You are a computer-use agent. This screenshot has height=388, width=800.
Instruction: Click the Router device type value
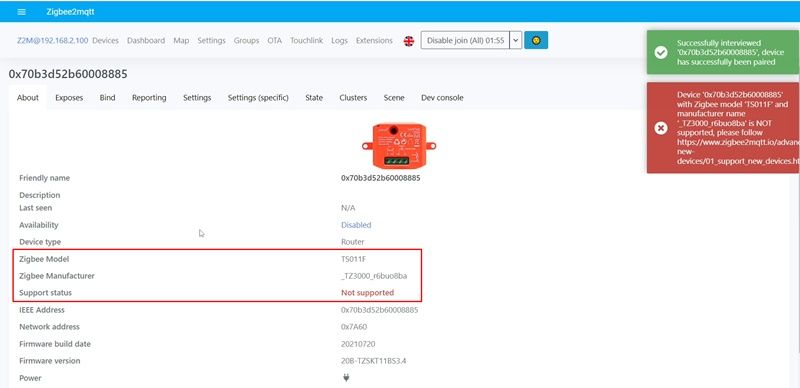353,242
